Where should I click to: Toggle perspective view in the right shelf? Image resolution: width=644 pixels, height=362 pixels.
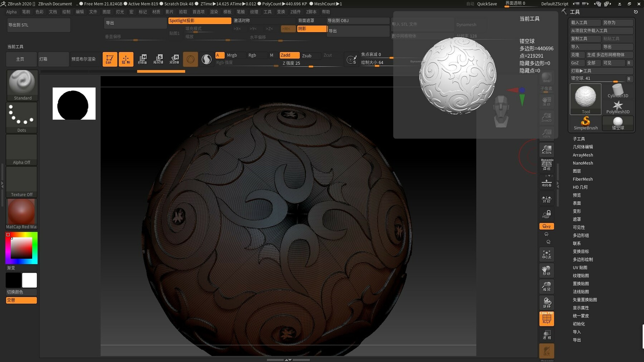(546, 164)
